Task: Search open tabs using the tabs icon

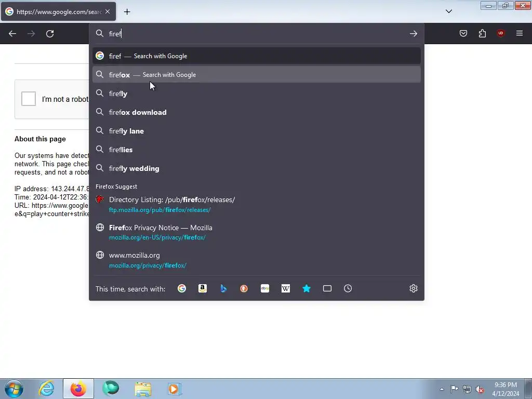Action: (327, 288)
